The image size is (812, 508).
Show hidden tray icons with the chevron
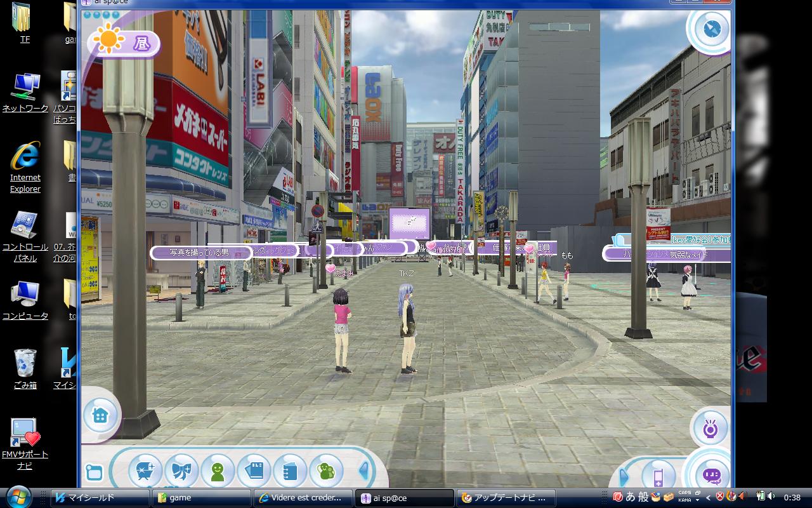709,497
